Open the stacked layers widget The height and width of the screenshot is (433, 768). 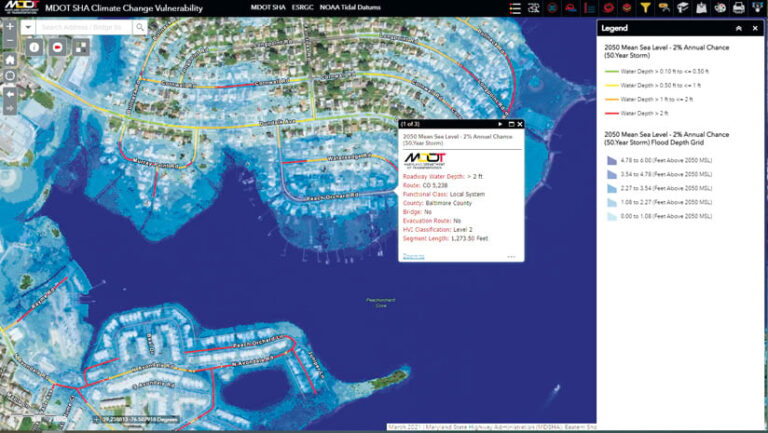pyautogui.click(x=627, y=8)
